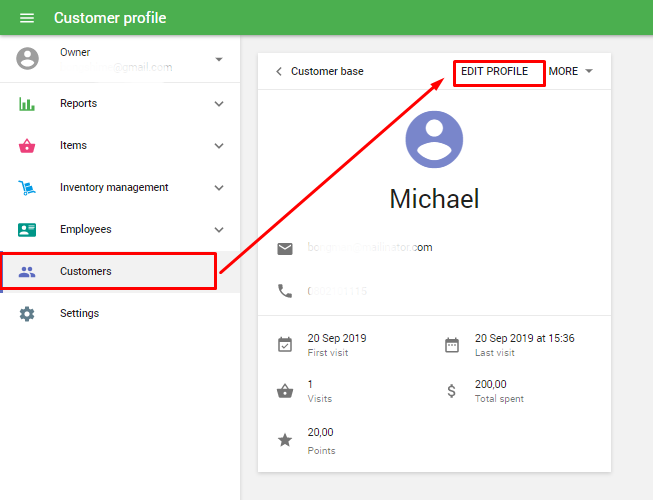Click the EDIT PROFILE button
The height and width of the screenshot is (500, 653).
tap(495, 72)
